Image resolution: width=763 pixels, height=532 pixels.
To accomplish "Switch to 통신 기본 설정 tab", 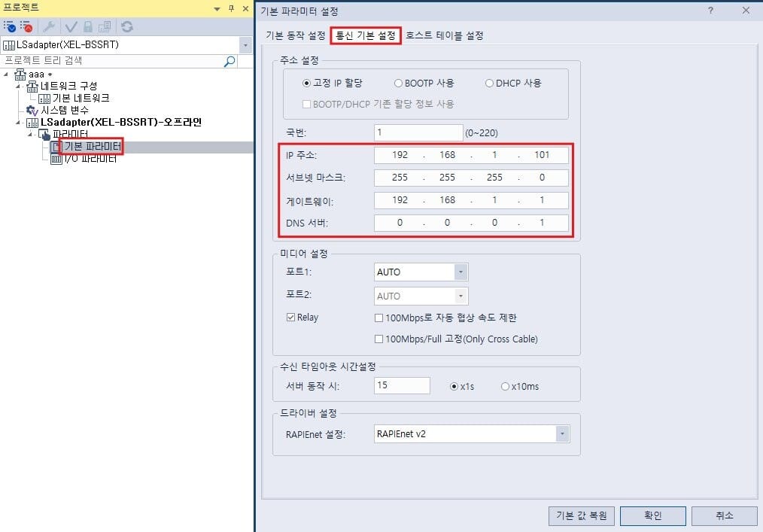I will [x=366, y=35].
